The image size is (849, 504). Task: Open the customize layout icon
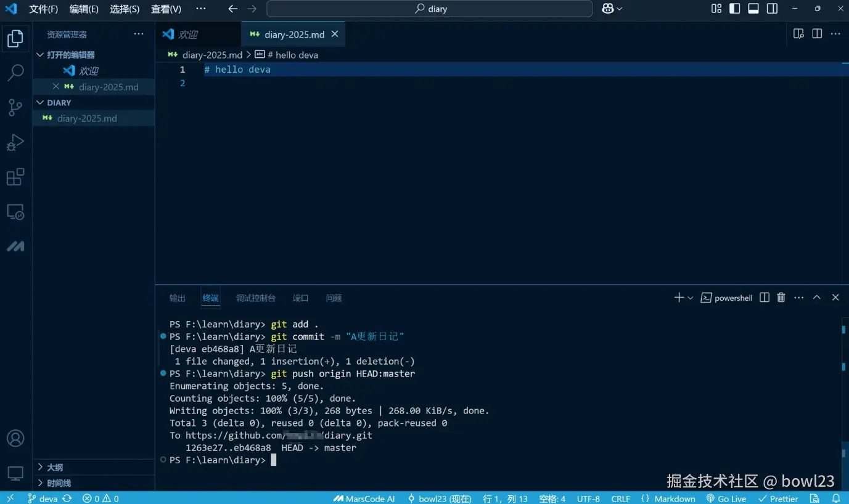pos(716,9)
